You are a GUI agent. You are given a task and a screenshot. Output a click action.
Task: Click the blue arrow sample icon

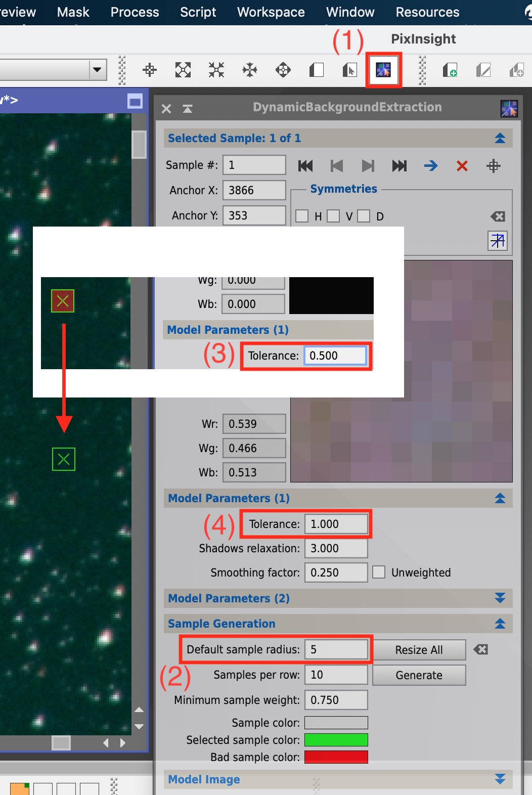tap(431, 166)
